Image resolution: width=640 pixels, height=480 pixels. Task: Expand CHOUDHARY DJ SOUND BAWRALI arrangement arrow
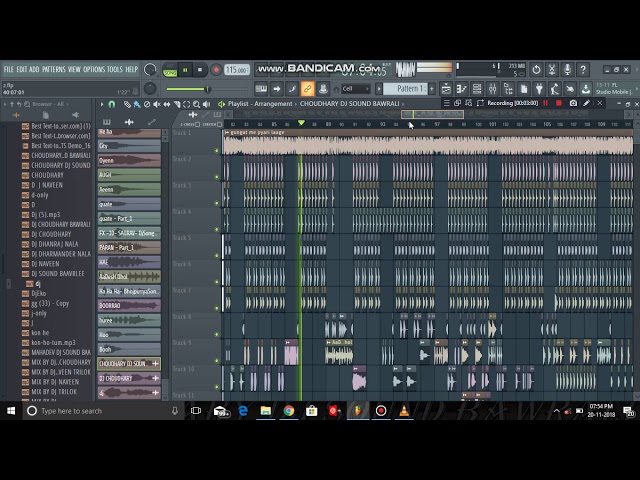pyautogui.click(x=403, y=104)
